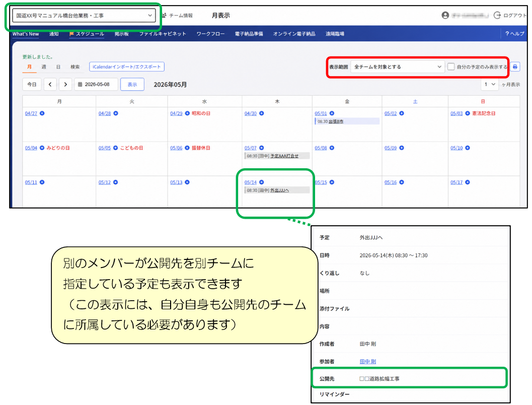Screen dimensions: 532x405
Task: Click iCalendarインポート/エクスポート button
Action: click(x=127, y=67)
